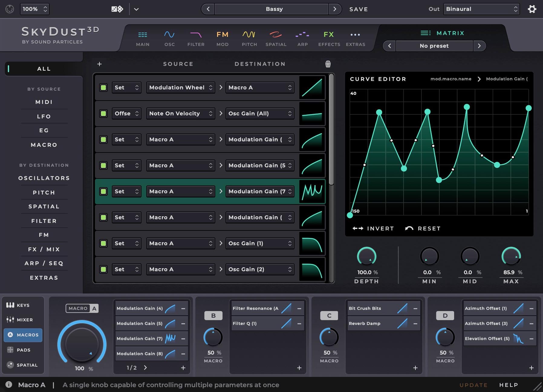Open the SPATIAL section in top navigation
Image resolution: width=543 pixels, height=392 pixels.
276,38
